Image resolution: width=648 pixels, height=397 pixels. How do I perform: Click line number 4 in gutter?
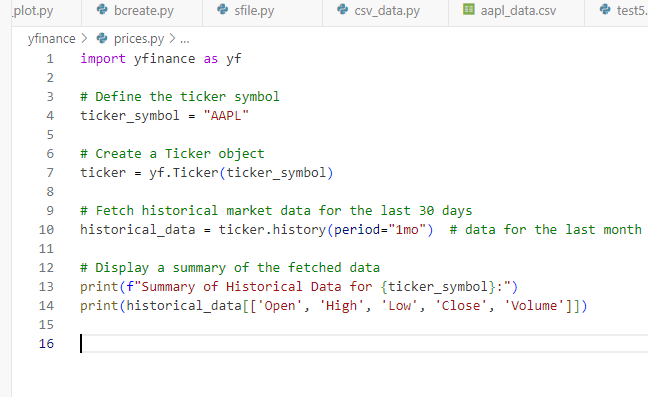(50, 116)
